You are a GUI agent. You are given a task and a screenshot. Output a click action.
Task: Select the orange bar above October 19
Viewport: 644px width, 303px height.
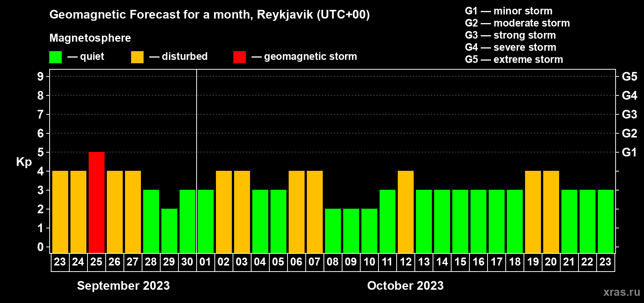click(x=533, y=212)
